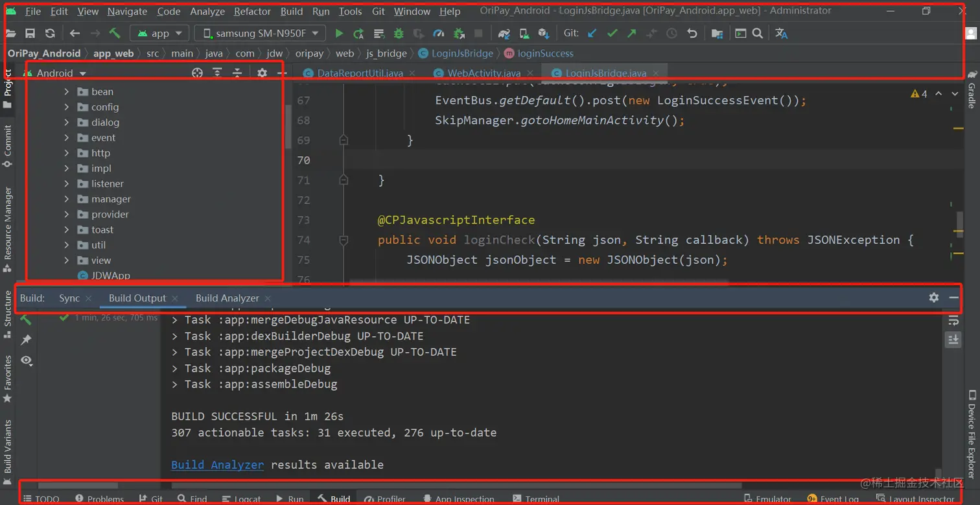Click Attach Debugger to Android Process icon
The width and height of the screenshot is (980, 505).
pyautogui.click(x=459, y=33)
